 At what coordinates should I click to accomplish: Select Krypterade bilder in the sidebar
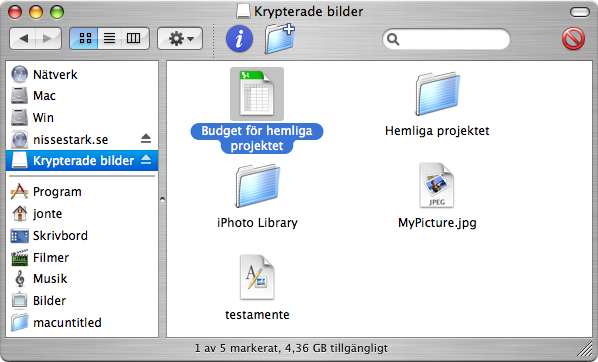[82, 161]
